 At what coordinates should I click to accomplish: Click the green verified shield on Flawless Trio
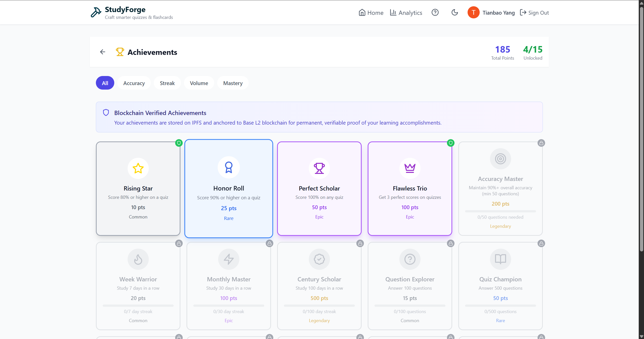(450, 143)
